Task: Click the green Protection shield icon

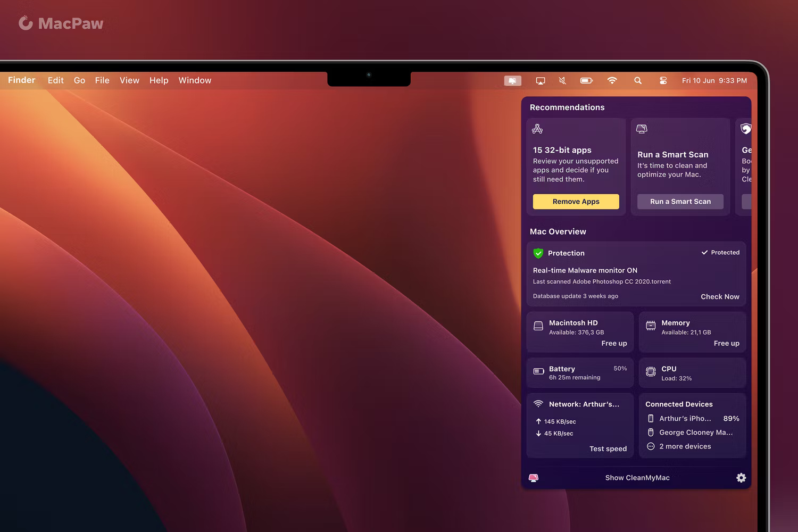Action: click(x=538, y=253)
